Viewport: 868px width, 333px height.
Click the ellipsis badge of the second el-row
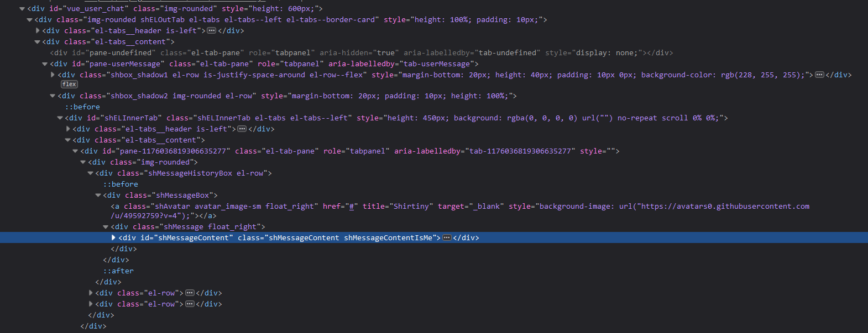click(x=190, y=304)
